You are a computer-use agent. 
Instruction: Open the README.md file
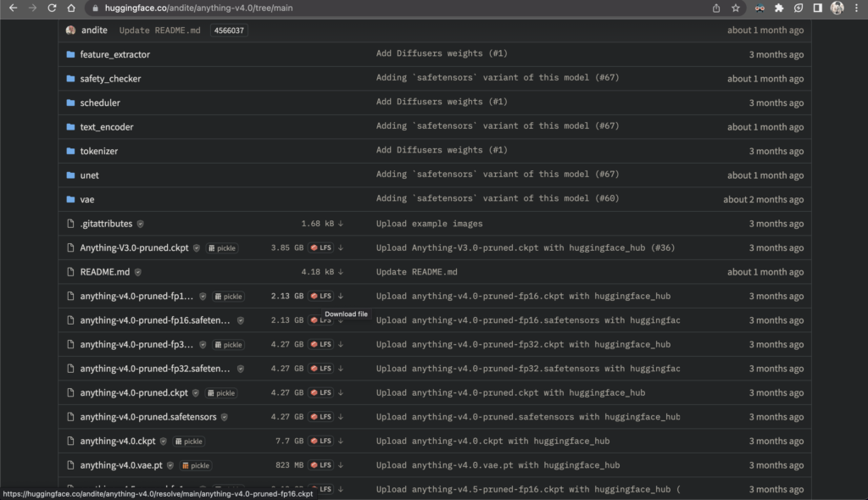tap(104, 273)
